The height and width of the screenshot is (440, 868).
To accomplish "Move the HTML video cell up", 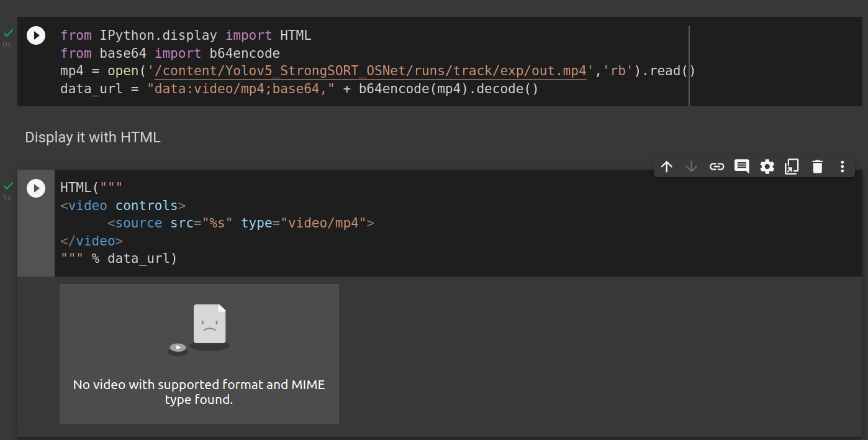I will (x=667, y=167).
